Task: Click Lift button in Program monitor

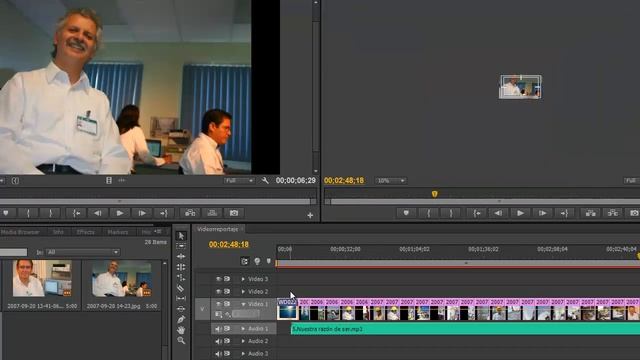Action: 591,213
